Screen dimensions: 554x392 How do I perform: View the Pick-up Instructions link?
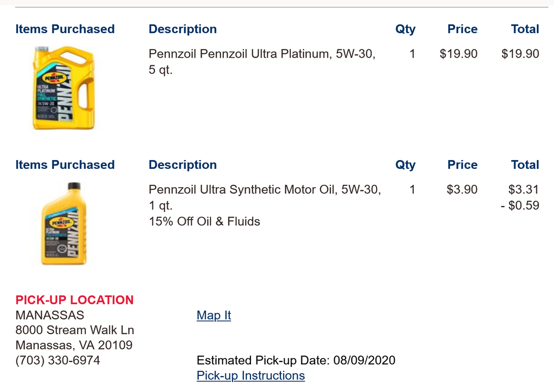pyautogui.click(x=250, y=376)
